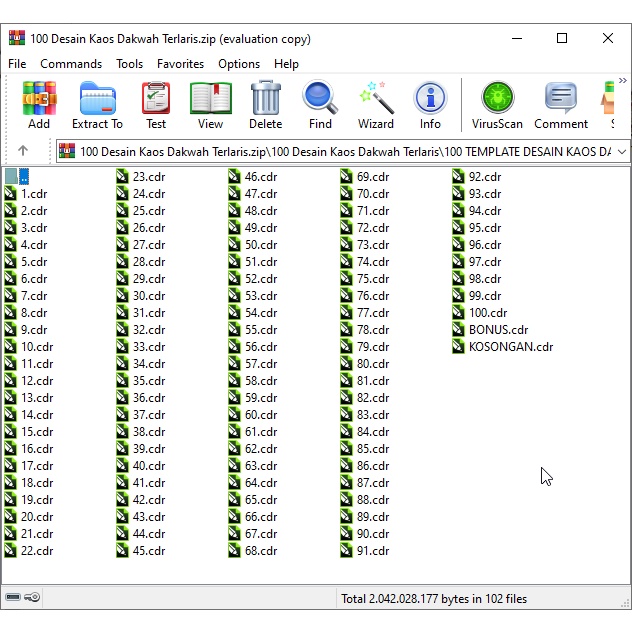Show archive Info from the toolbar
Viewport: 632px width, 632px height.
(x=430, y=105)
